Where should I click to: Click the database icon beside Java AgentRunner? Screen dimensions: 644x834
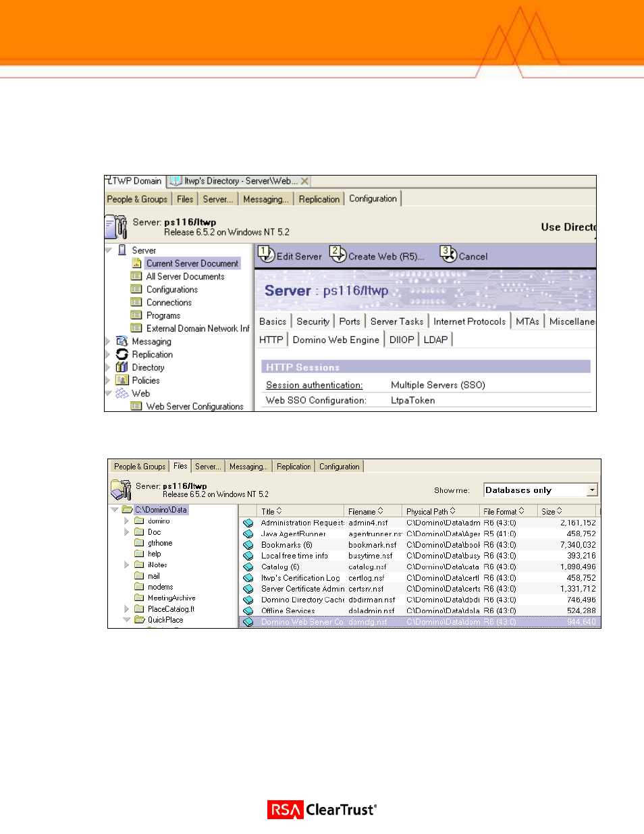248,533
